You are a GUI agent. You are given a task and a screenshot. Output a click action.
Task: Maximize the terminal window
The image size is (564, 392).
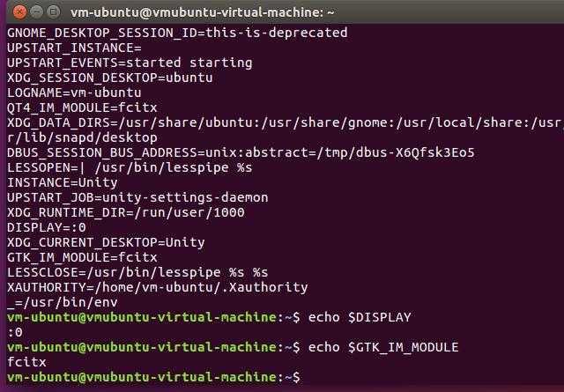(54, 11)
